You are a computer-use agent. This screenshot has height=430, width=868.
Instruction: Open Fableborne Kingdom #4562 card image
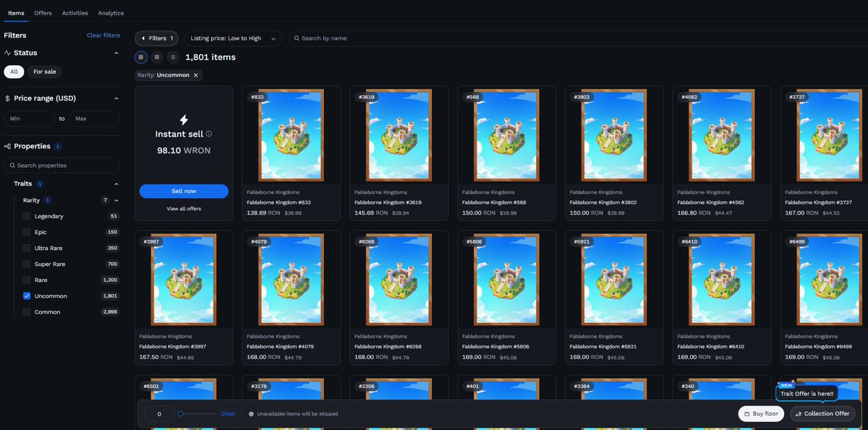722,135
